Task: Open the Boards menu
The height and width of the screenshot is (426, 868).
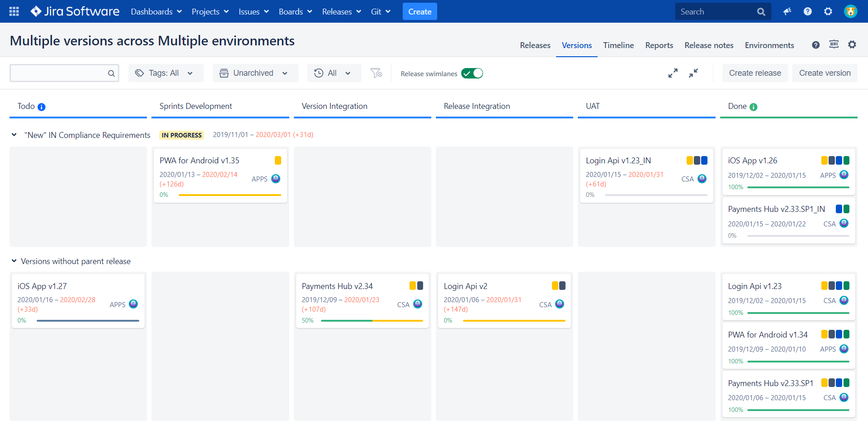Action: click(x=295, y=11)
